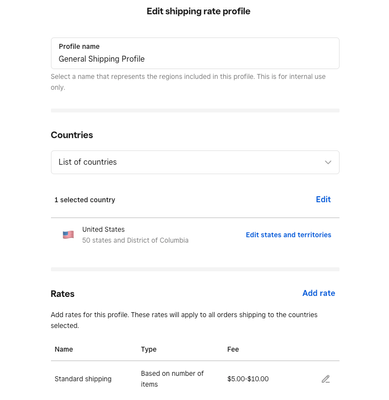The width and height of the screenshot is (389, 400).
Task: Click the Fee column header
Action: coord(233,349)
